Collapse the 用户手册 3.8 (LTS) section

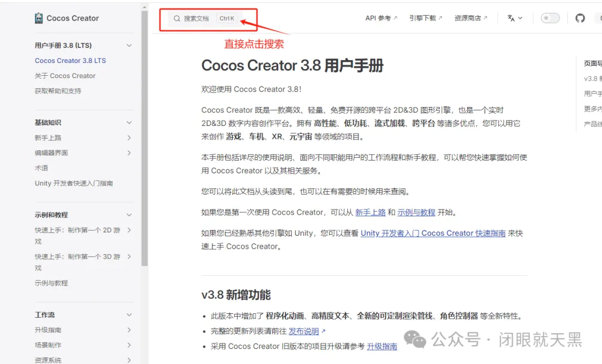click(x=129, y=45)
